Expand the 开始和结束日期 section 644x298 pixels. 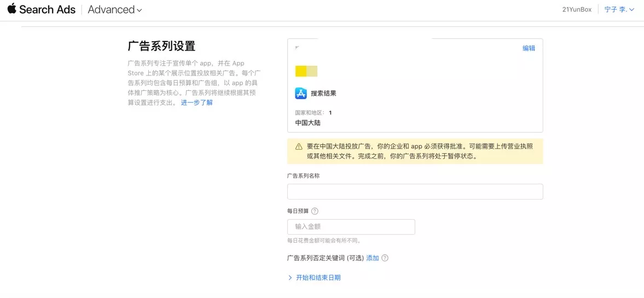pos(317,278)
